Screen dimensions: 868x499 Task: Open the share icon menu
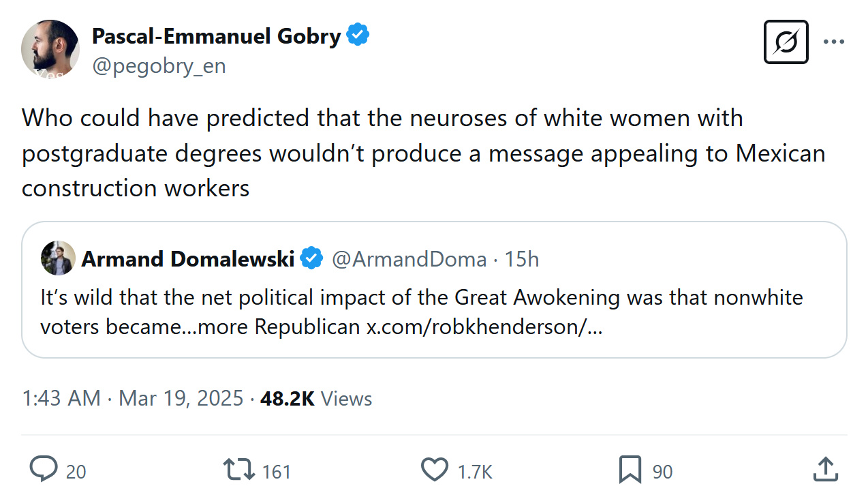pos(825,470)
